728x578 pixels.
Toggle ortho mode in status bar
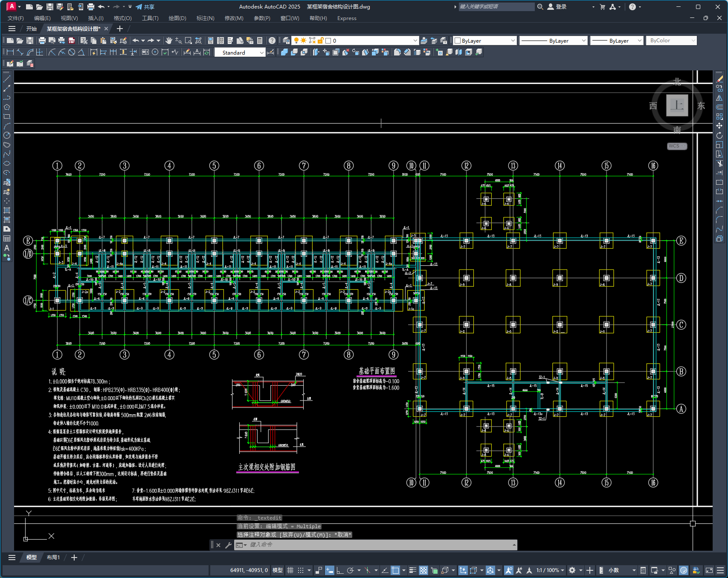pos(340,570)
